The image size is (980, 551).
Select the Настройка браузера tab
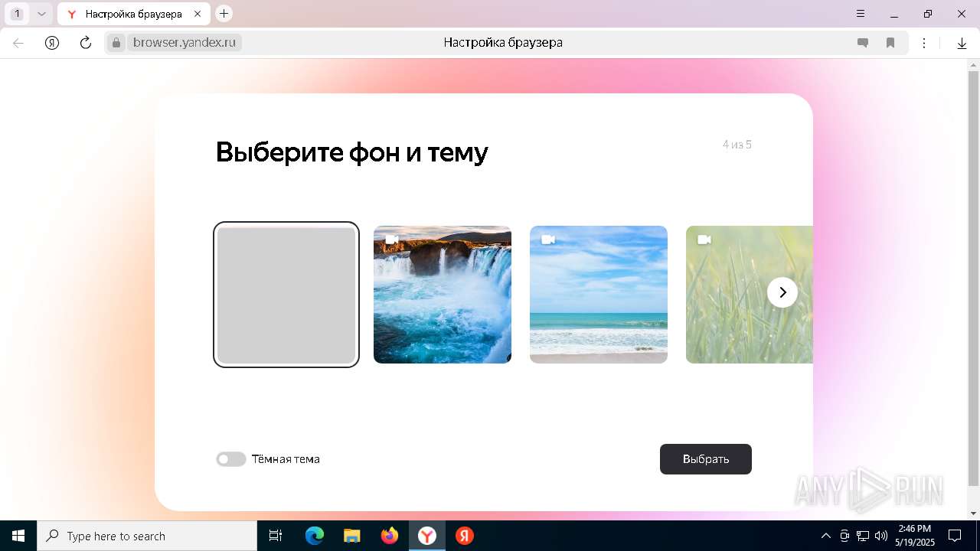(134, 14)
